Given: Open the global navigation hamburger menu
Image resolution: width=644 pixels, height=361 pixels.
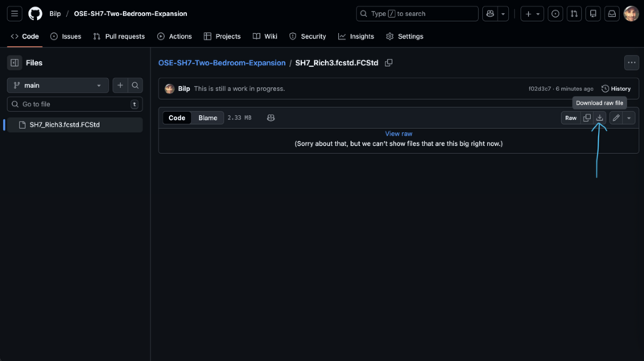Looking at the screenshot, I should 14,14.
